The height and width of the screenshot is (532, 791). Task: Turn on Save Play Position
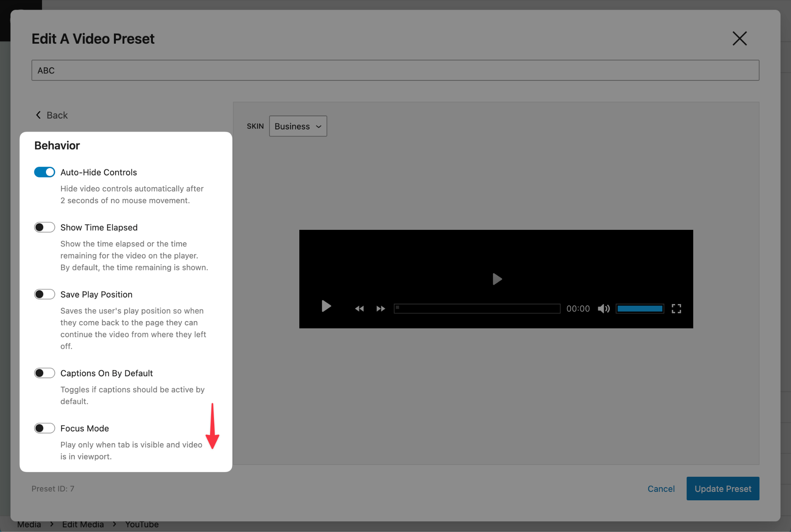click(44, 294)
